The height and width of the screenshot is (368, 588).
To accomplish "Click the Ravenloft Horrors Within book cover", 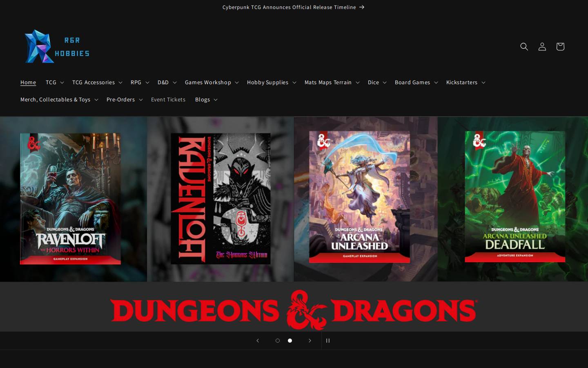I will click(x=70, y=199).
